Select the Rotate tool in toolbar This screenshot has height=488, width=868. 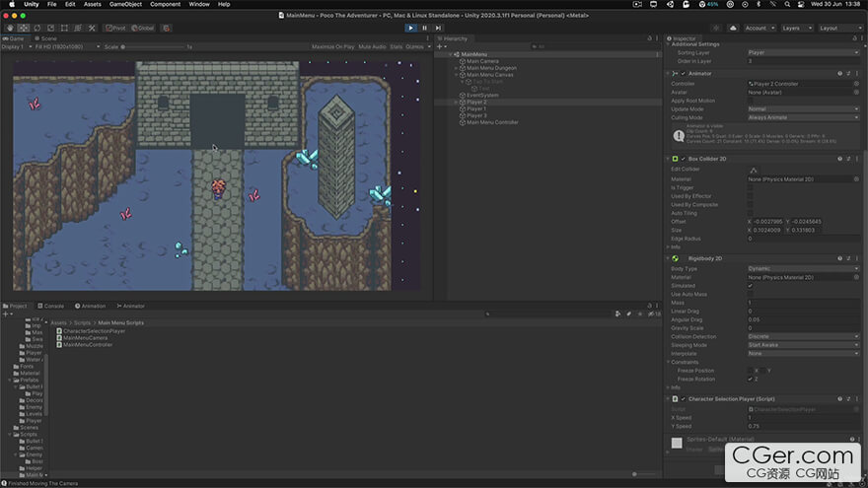pos(37,28)
